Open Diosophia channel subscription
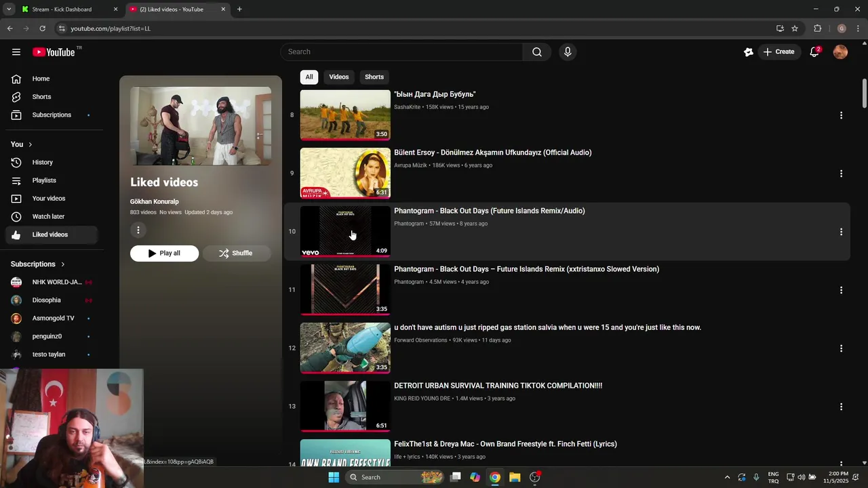This screenshot has width=868, height=488. tap(50, 300)
